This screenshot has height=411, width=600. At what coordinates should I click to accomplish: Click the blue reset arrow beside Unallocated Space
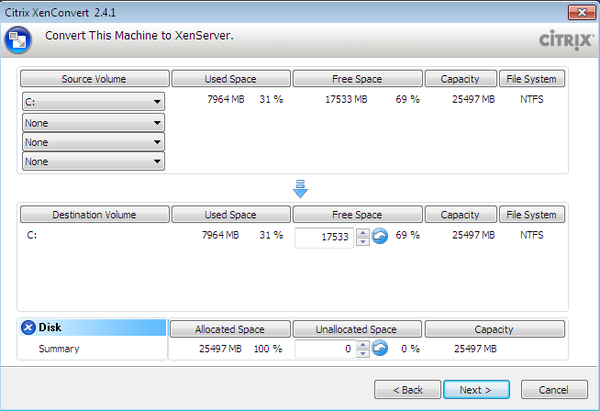point(380,349)
